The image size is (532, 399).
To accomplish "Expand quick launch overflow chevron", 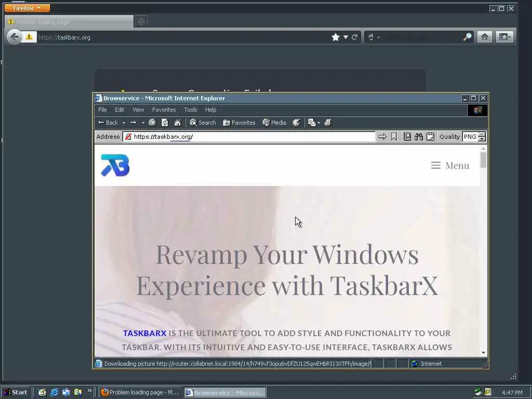I will coord(89,391).
